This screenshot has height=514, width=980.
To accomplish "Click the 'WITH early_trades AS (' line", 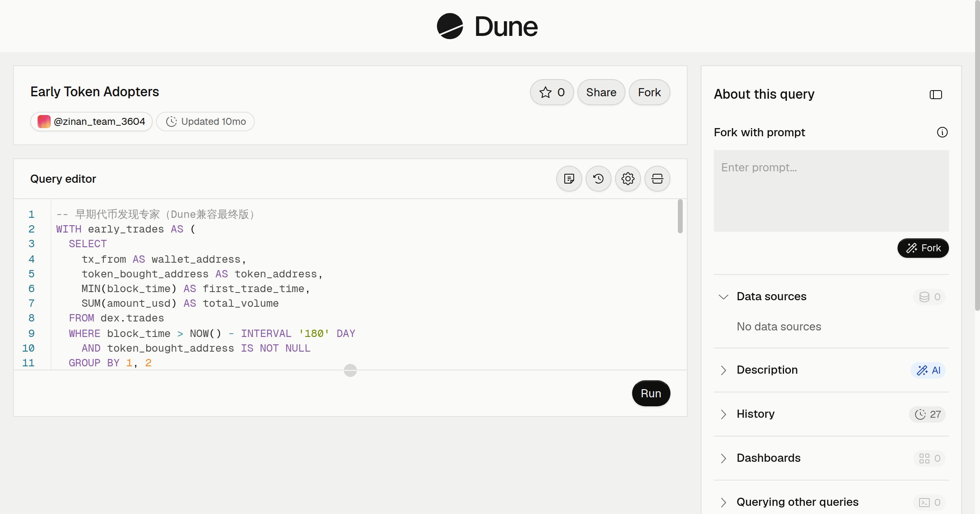I will 126,229.
